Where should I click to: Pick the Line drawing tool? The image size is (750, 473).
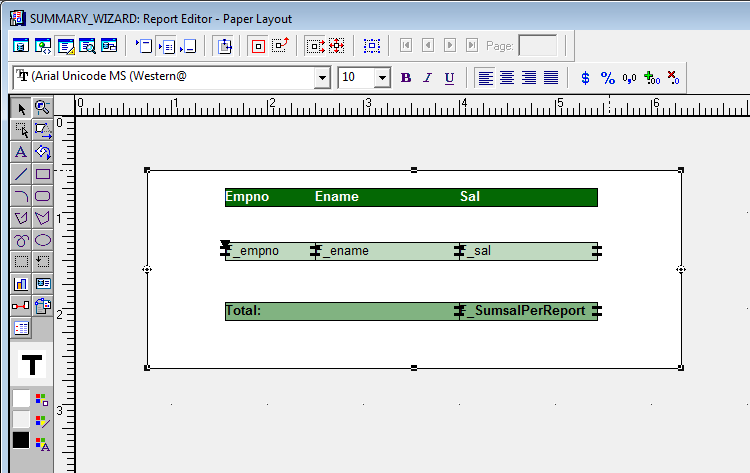(21, 174)
